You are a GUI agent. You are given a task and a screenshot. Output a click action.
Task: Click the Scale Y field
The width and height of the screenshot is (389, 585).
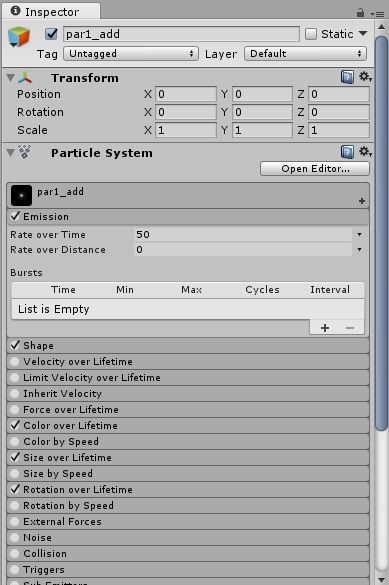pyautogui.click(x=262, y=130)
